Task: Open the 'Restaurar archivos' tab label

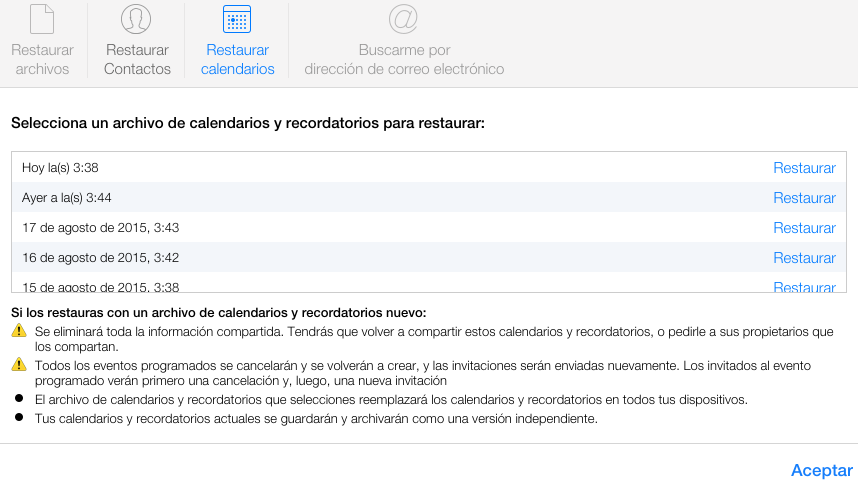Action: (x=42, y=60)
